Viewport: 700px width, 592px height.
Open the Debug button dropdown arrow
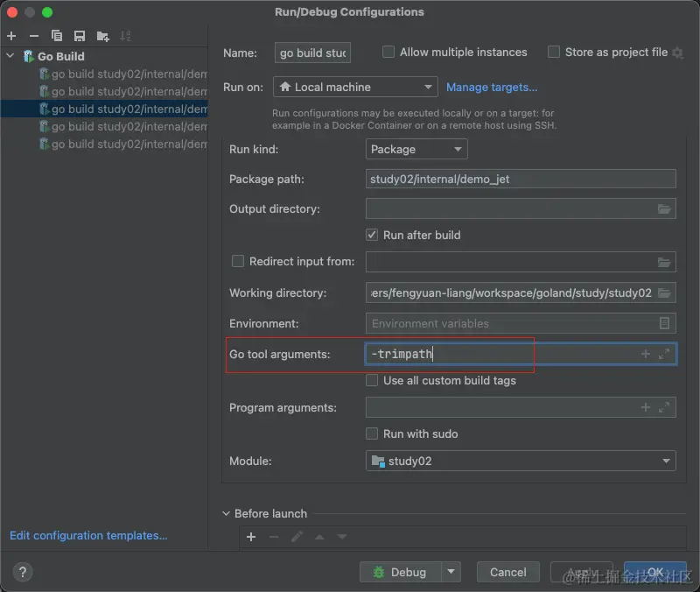click(451, 572)
